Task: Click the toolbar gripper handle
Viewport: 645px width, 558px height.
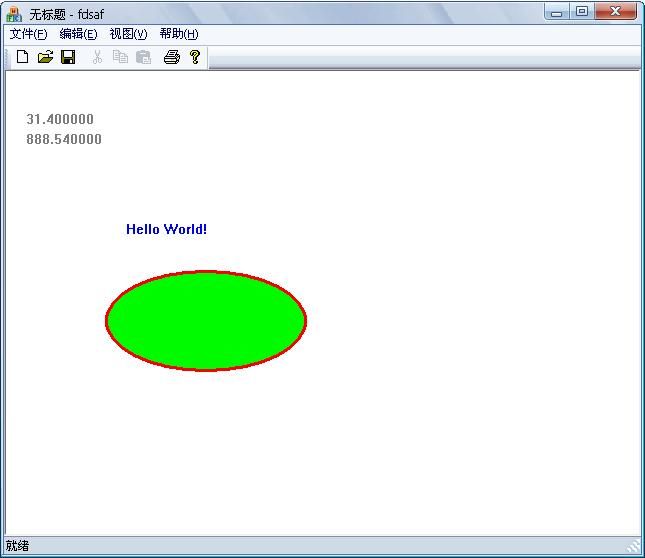Action: (7, 57)
